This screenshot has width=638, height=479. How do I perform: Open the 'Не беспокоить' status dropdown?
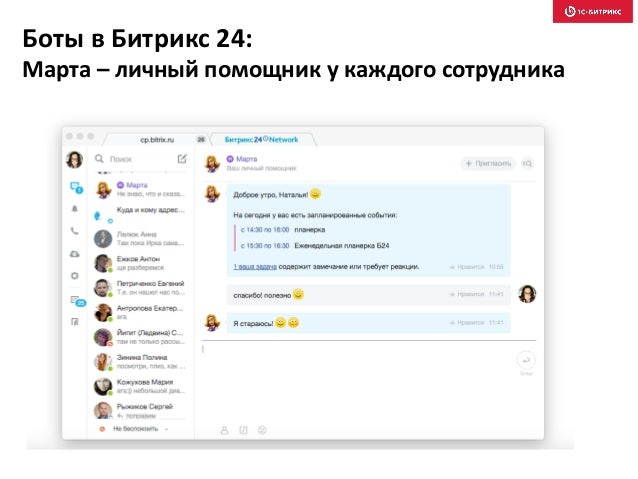point(134,429)
